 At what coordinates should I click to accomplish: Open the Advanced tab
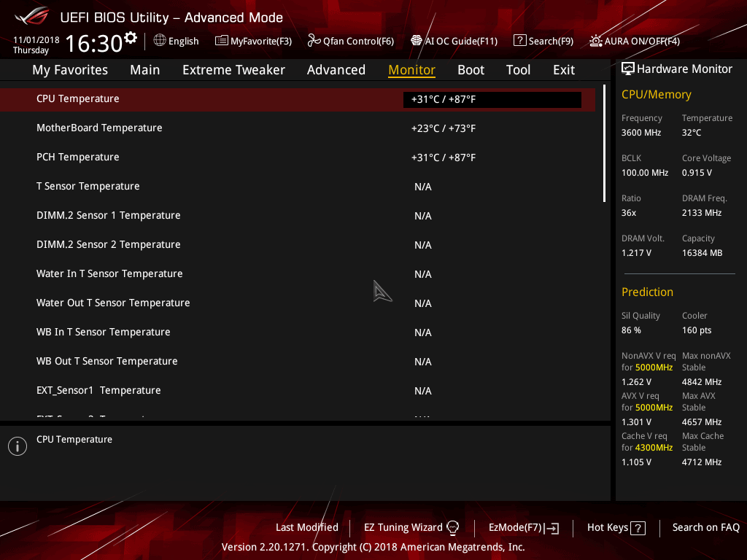(336, 70)
